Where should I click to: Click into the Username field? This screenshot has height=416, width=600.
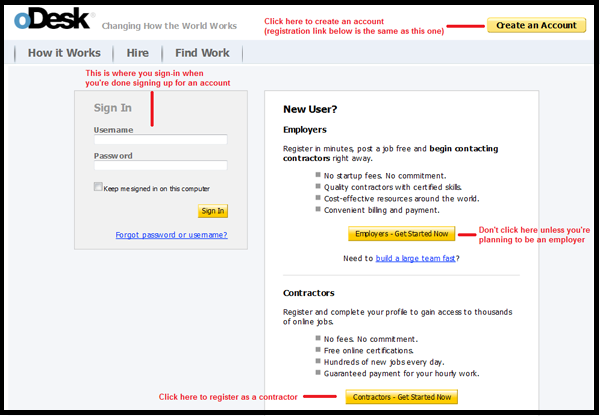coord(161,139)
